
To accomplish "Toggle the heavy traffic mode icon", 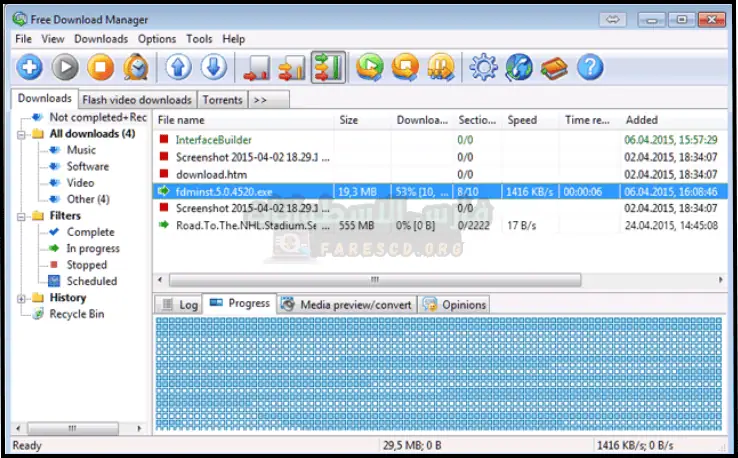I will [327, 67].
